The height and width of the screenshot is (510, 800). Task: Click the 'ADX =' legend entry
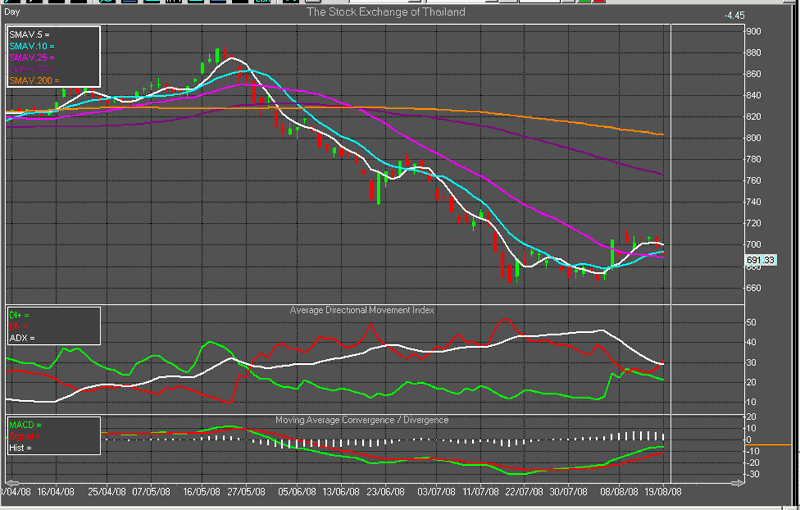click(22, 338)
